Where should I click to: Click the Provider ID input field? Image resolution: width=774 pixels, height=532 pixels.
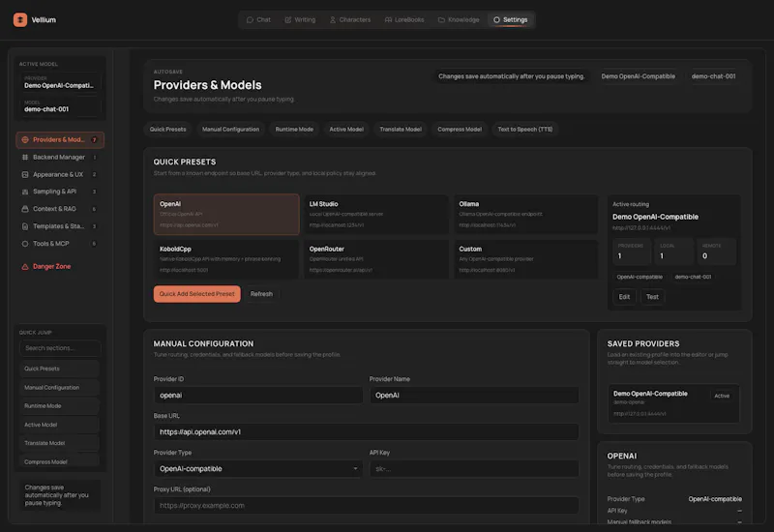click(x=258, y=396)
